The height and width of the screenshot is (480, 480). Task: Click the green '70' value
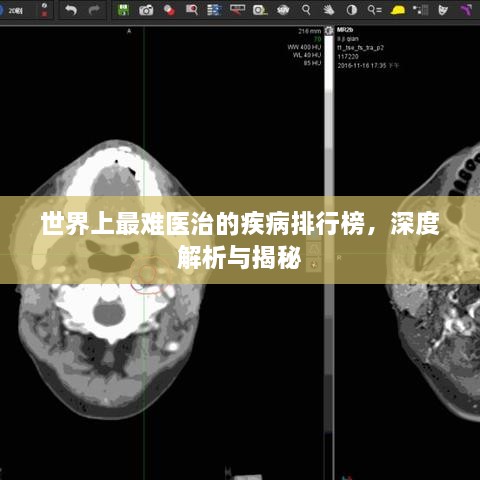317,39
